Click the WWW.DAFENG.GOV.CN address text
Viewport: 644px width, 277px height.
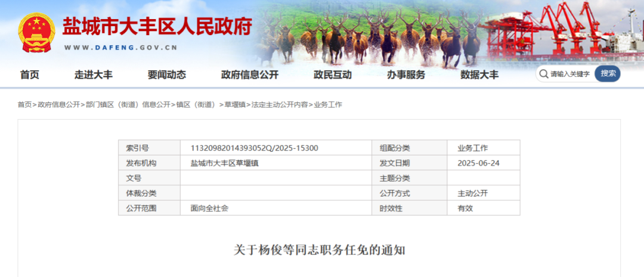120,48
